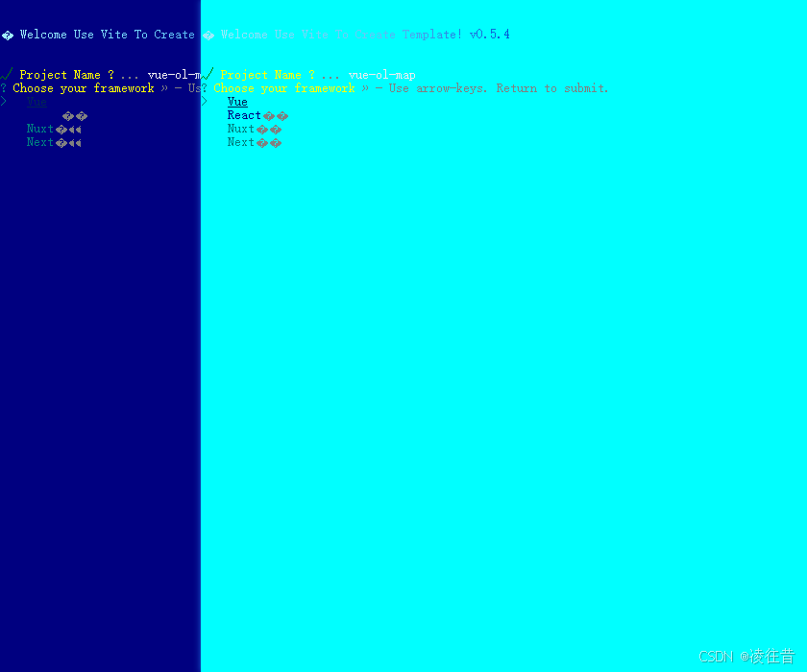Click the green checkmark in cyan panel
807x672 pixels.
coord(208,74)
